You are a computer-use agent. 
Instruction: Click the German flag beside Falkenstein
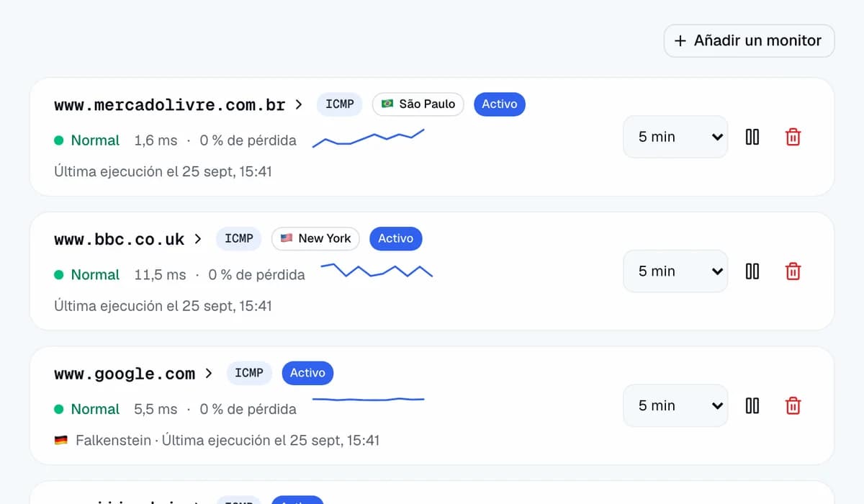61,440
